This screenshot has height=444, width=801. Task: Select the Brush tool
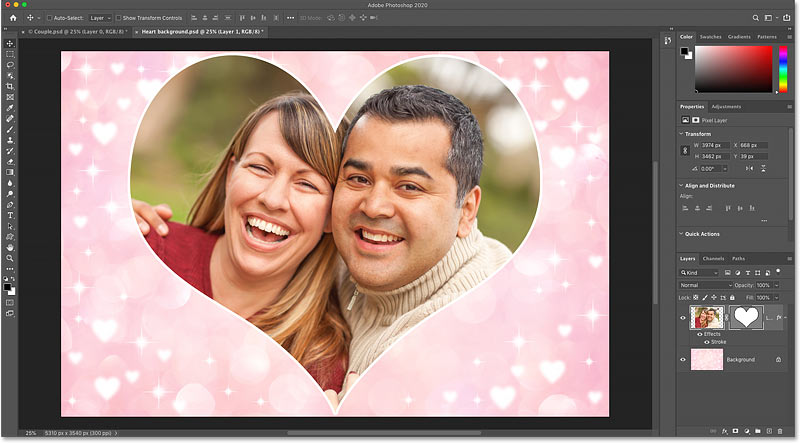[x=10, y=129]
